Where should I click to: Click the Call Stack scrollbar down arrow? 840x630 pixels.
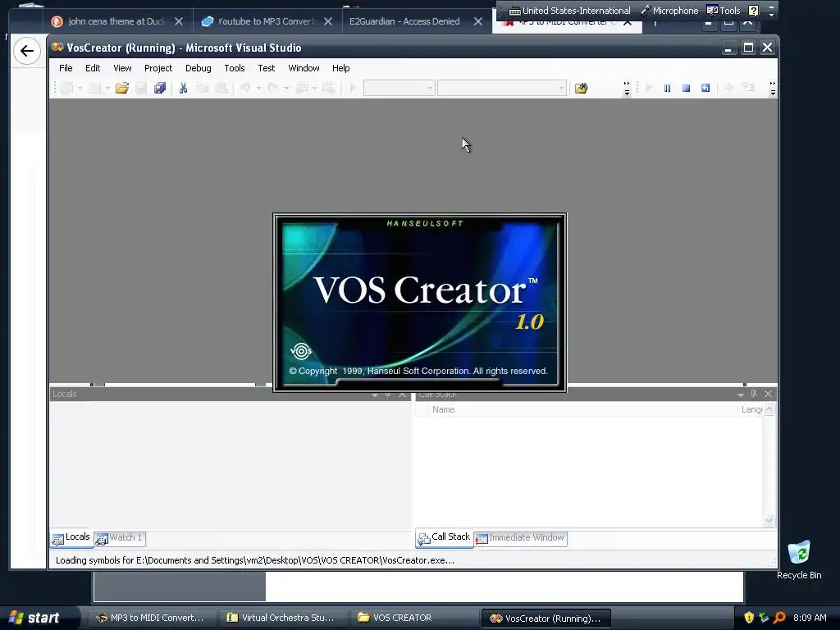pos(769,520)
